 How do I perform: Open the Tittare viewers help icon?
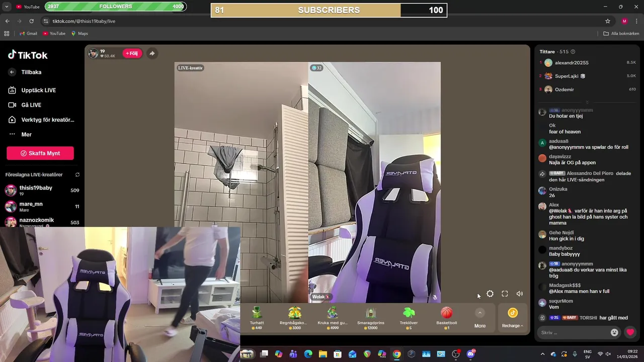573,52
